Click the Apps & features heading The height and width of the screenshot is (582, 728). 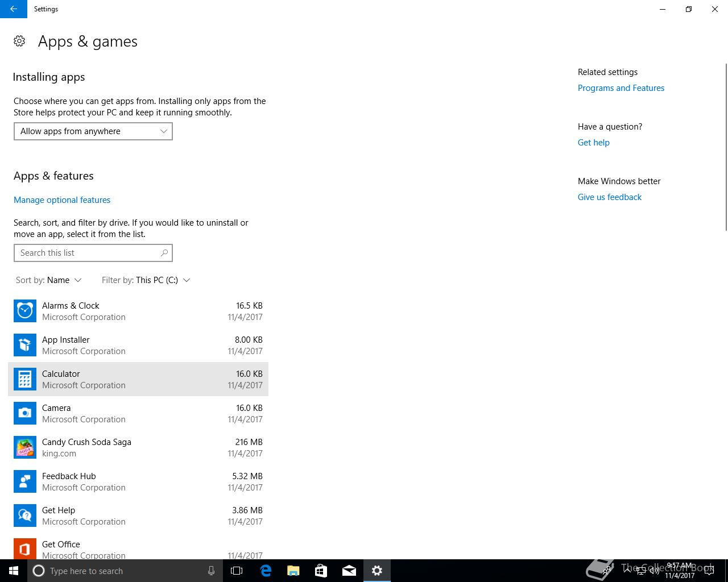pos(53,176)
